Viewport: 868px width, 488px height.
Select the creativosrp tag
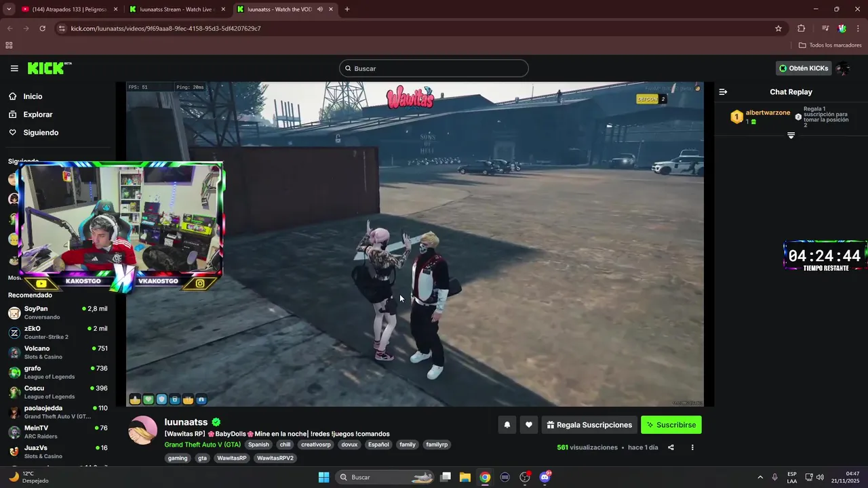tap(316, 445)
